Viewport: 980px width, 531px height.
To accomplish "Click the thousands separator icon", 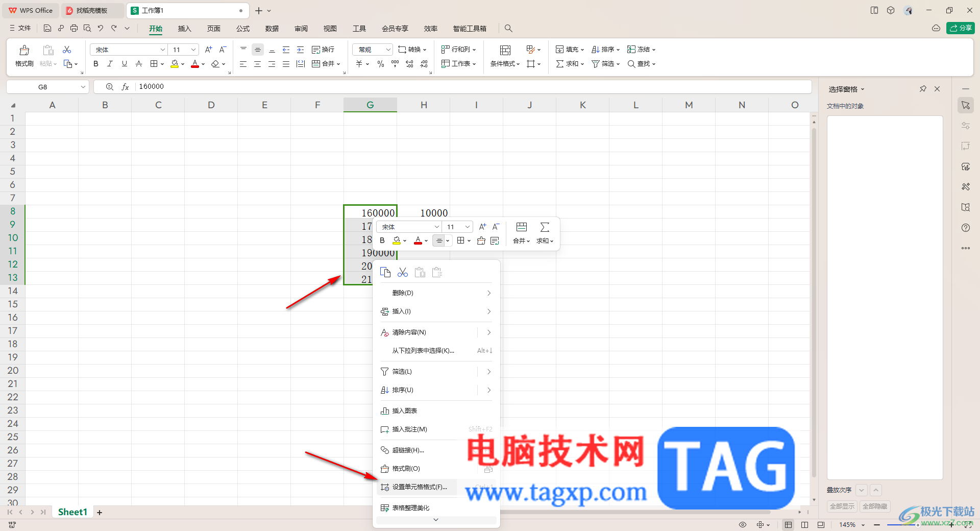I will click(395, 64).
